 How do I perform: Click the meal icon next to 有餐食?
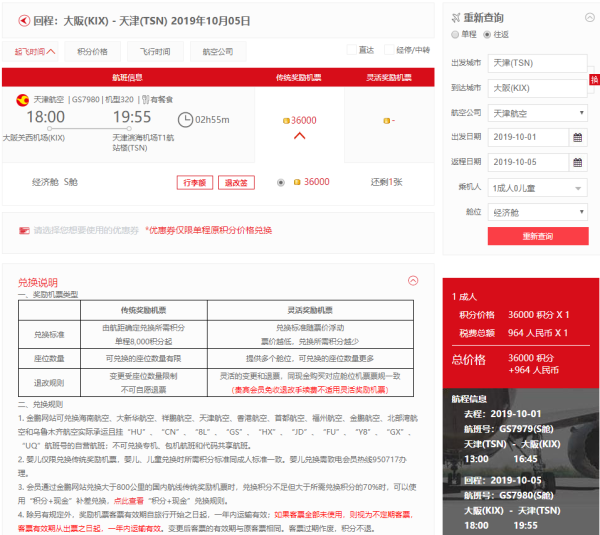coord(145,99)
